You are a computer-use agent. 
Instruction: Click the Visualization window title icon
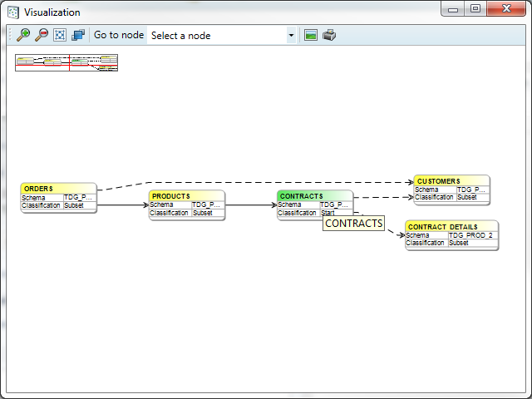click(x=12, y=12)
